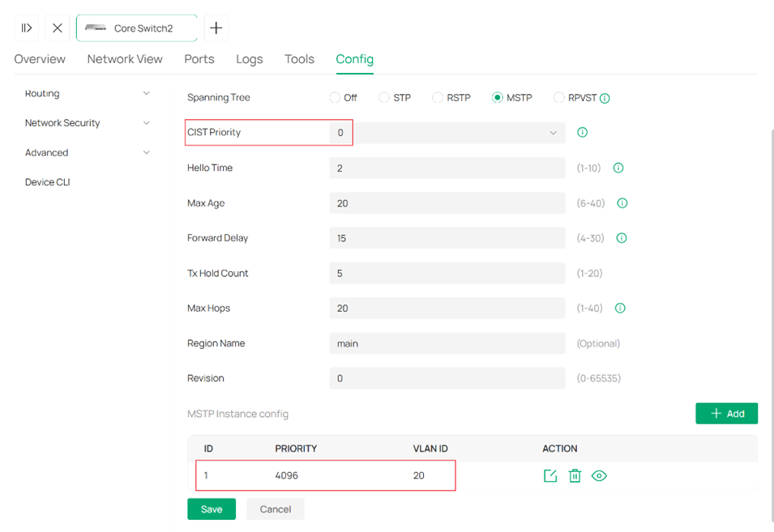Click the Max Age input field
This screenshot has width=774, height=532.
pos(447,203)
